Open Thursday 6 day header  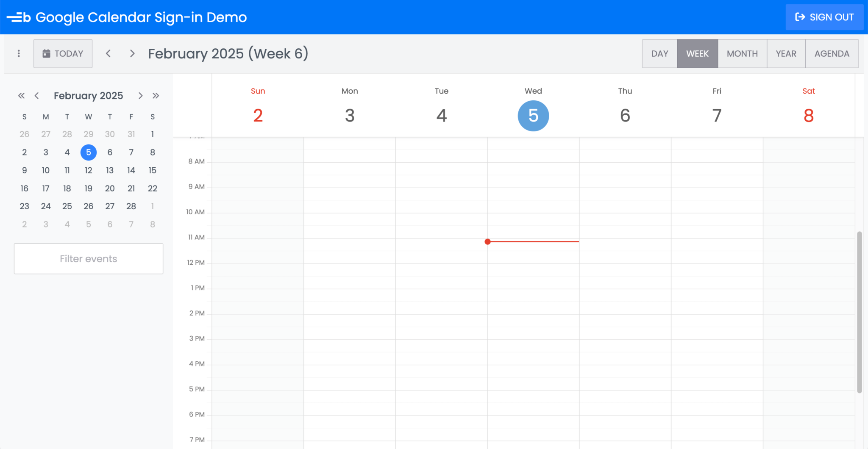coord(625,107)
